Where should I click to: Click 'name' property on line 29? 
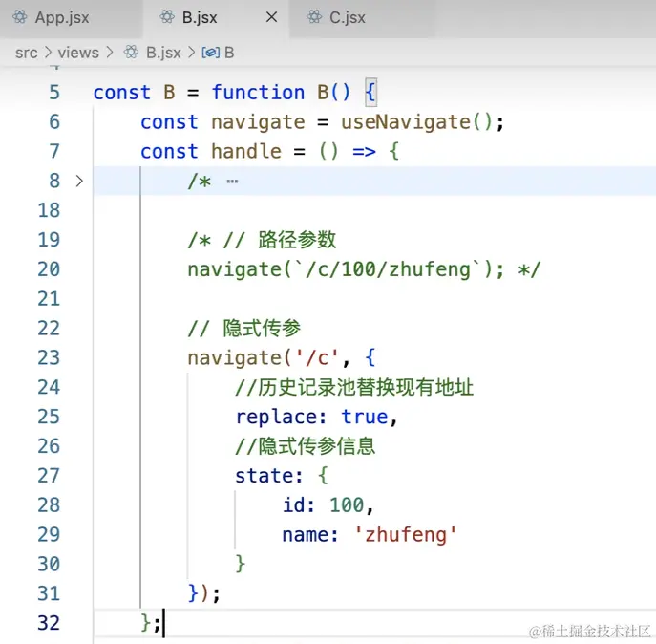[305, 535]
